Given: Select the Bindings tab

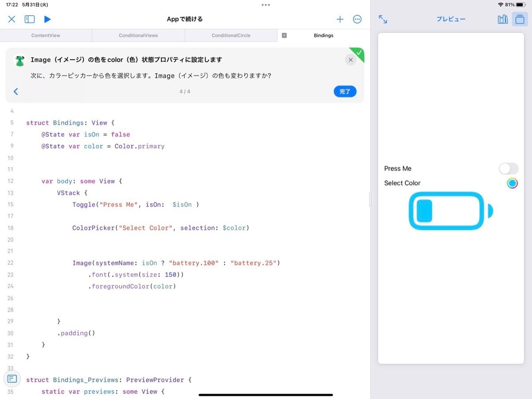Looking at the screenshot, I should tap(324, 35).
